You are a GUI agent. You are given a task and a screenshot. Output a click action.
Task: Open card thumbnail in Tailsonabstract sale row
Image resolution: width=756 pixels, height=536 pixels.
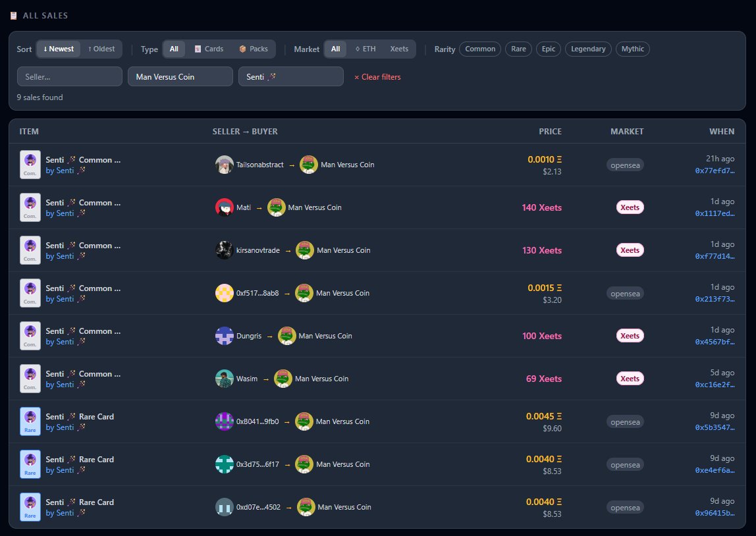(x=30, y=165)
